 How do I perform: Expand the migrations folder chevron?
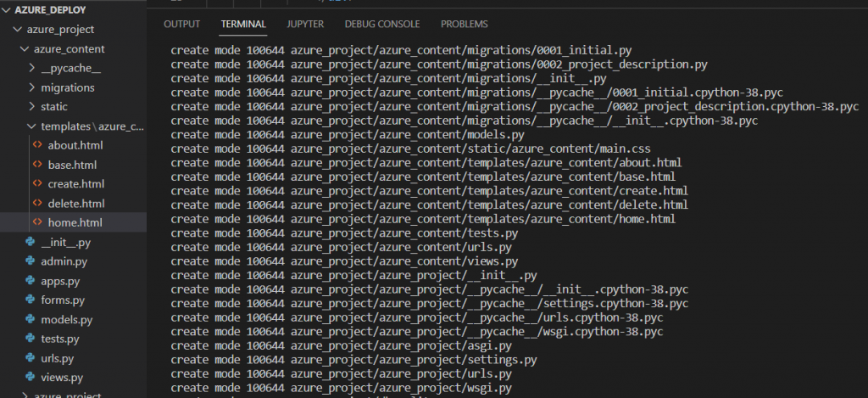coord(31,87)
